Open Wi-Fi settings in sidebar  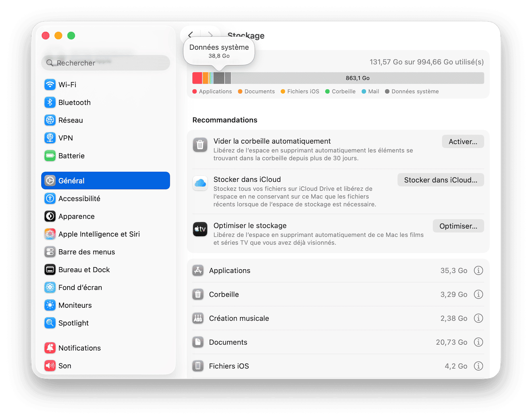[x=67, y=84]
